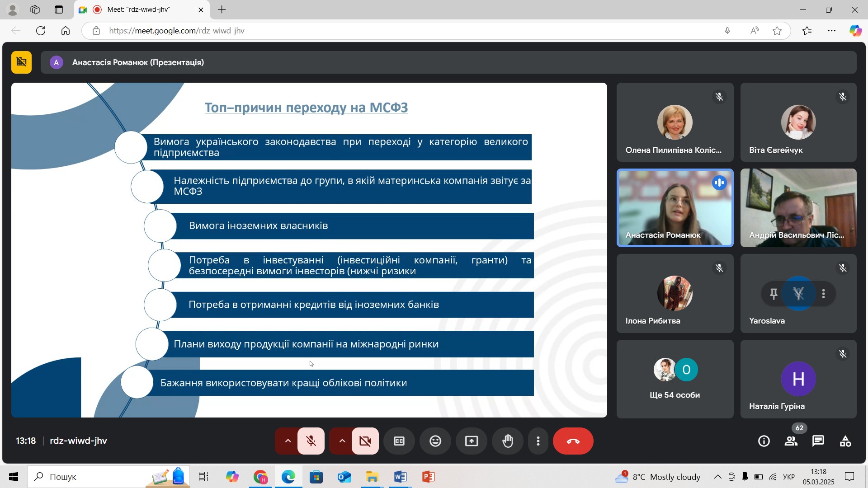This screenshot has width=868, height=488.
Task: Open chat with everyone
Action: [x=818, y=441]
